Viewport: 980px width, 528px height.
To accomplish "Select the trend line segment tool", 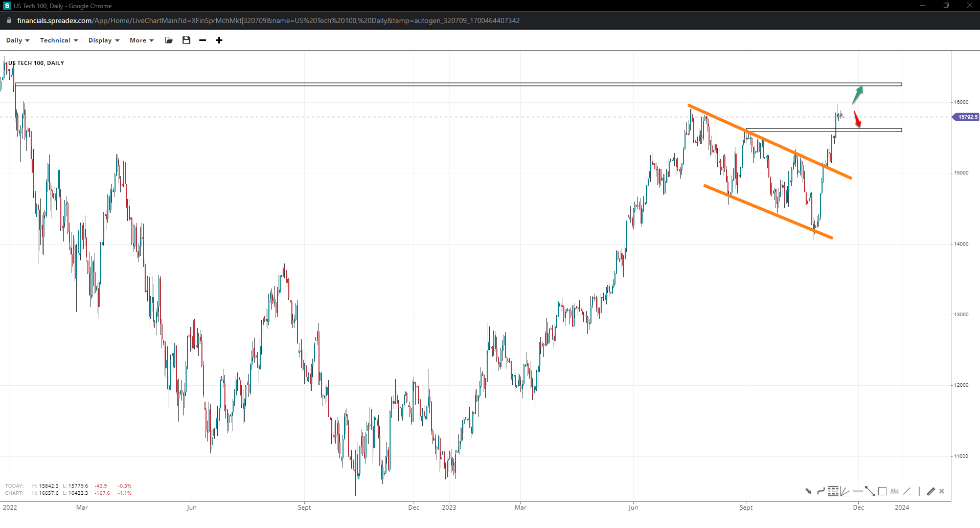I will coord(870,491).
